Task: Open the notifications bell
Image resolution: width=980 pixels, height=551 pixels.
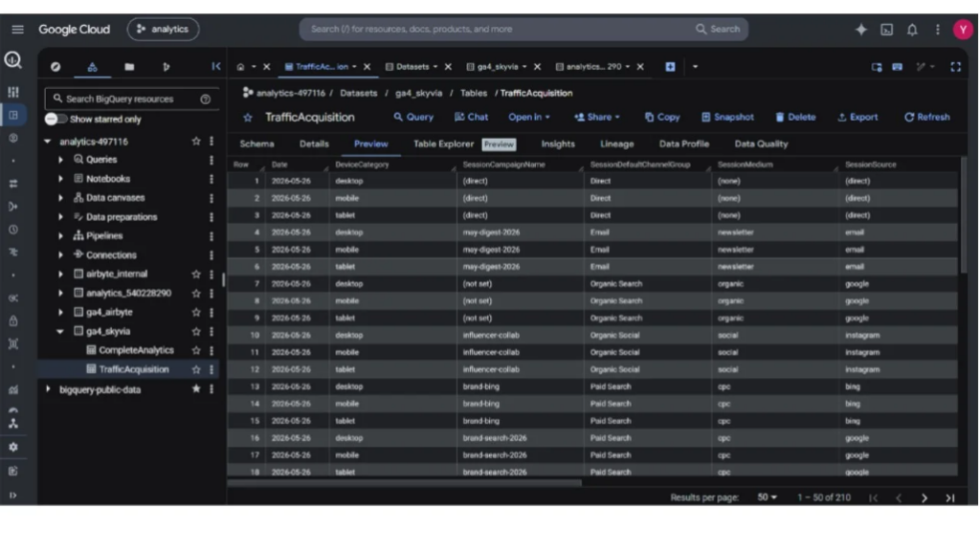Action: 912,30
